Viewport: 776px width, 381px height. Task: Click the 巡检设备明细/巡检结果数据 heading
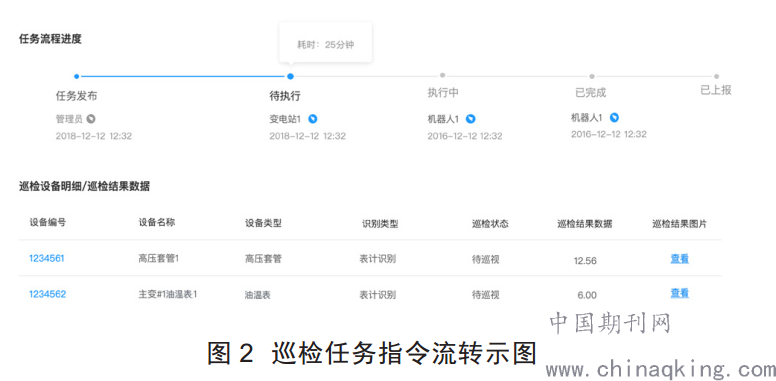point(84,187)
